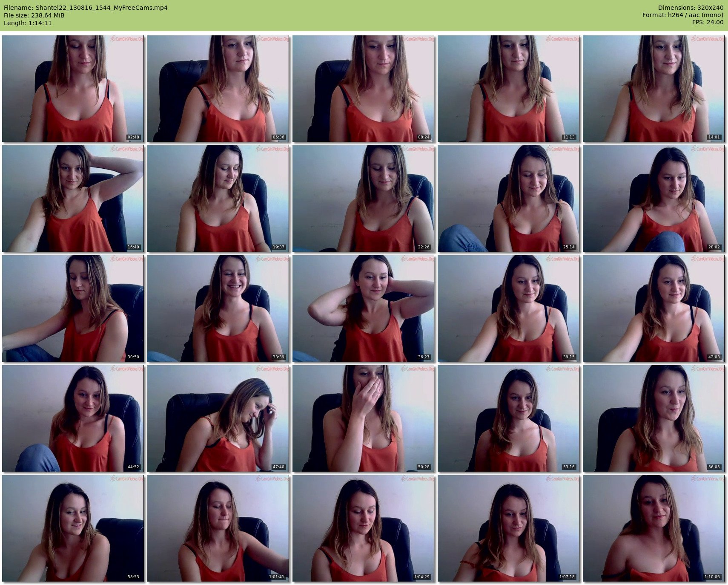Viewport: 728px width, 585px height.
Task: Open the frame captured at 25:14
Action: pyautogui.click(x=508, y=198)
